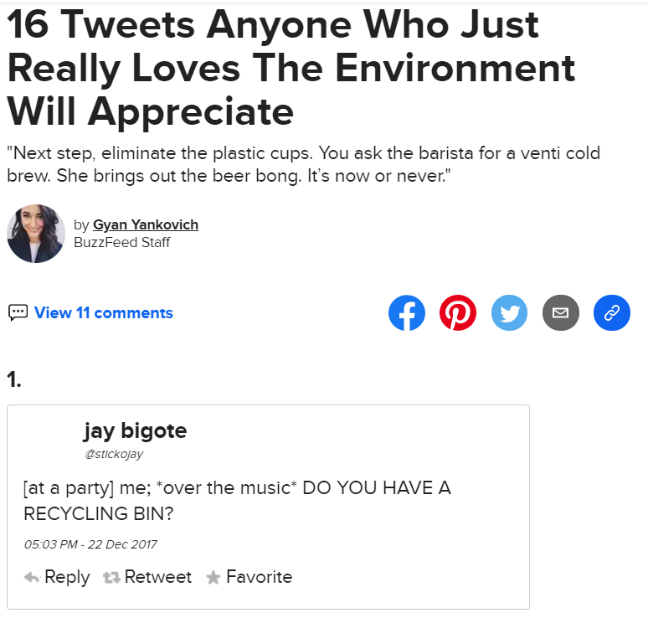Click the @stickojay handle

pos(113,454)
